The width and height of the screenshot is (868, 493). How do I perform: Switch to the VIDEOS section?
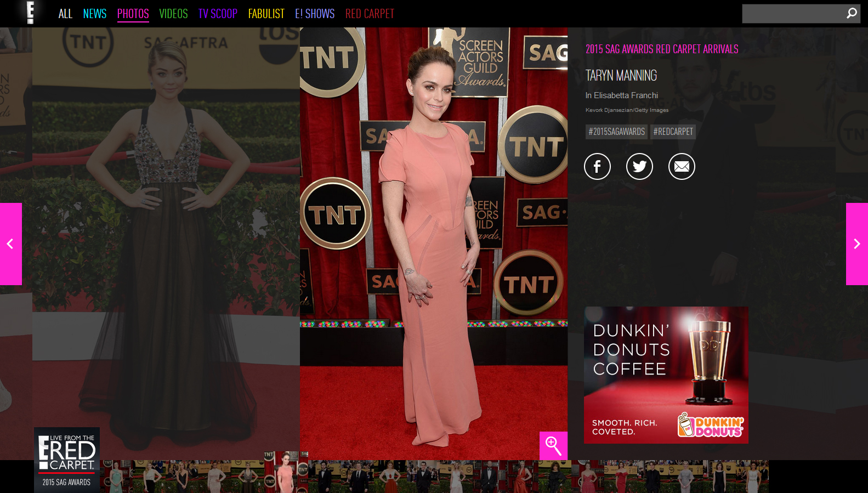173,14
